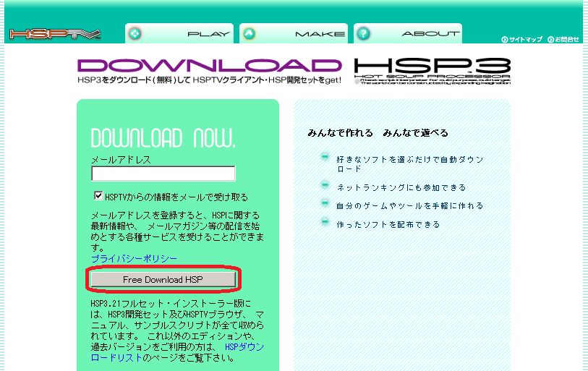Screen dimensions: 588x371
Task: Click the green icon on the PLAY tab
Action: coord(135,33)
